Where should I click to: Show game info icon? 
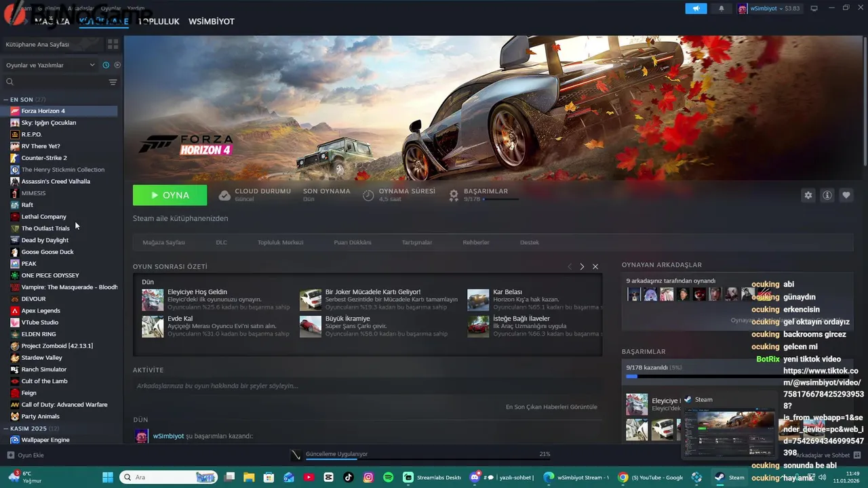(x=827, y=195)
